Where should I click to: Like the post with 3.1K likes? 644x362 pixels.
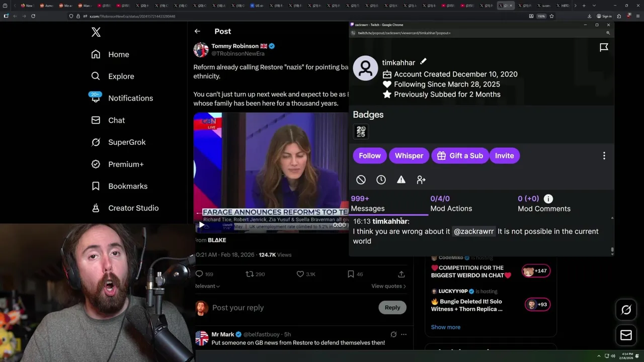pos(306,274)
